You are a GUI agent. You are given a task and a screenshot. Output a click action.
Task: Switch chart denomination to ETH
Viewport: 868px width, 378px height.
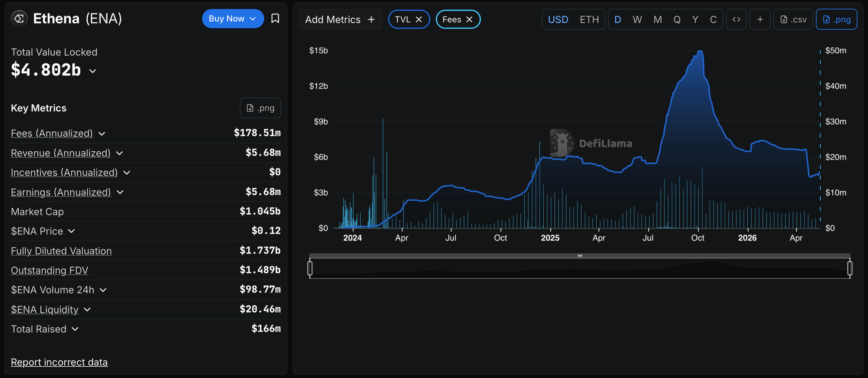[x=589, y=20]
